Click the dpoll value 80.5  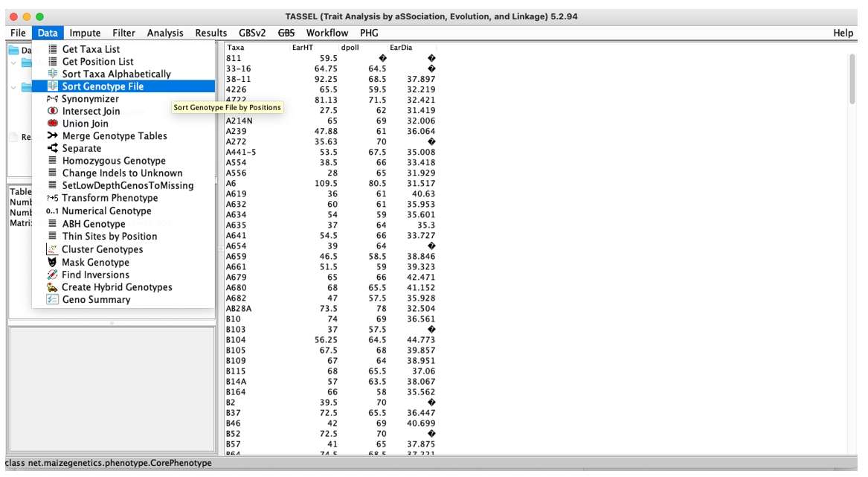point(377,183)
